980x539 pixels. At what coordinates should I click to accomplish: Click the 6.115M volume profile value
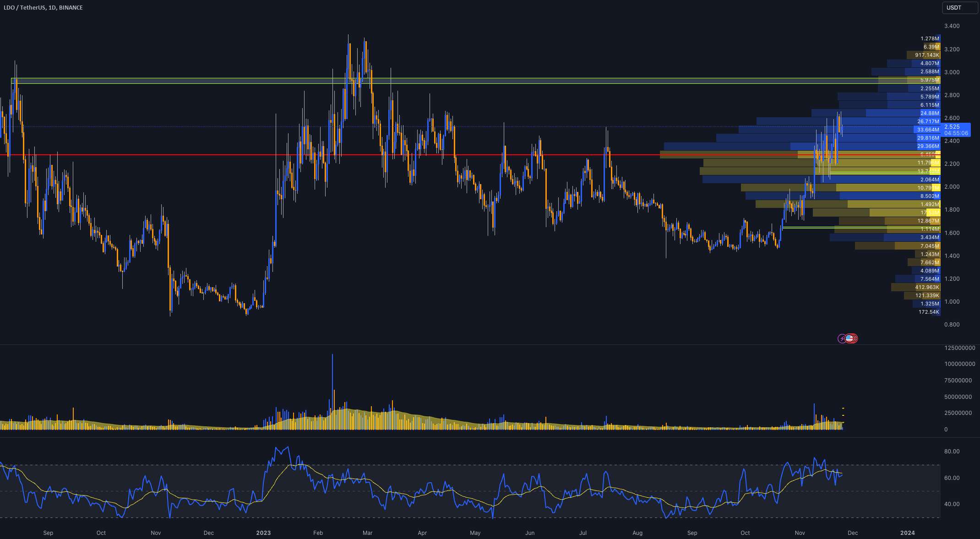[x=930, y=105]
